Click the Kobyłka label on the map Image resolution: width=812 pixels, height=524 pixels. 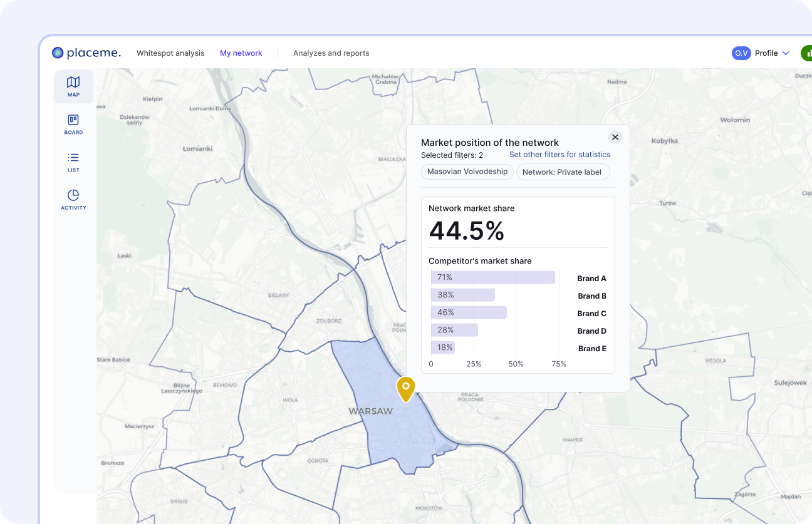(665, 141)
